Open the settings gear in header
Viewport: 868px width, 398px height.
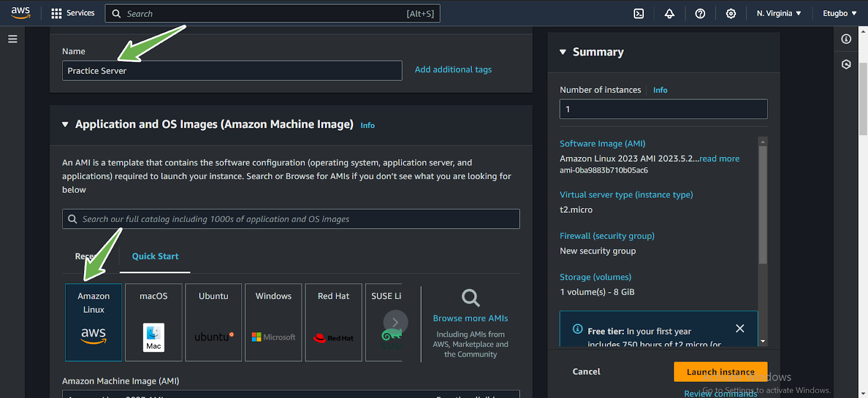[731, 14]
